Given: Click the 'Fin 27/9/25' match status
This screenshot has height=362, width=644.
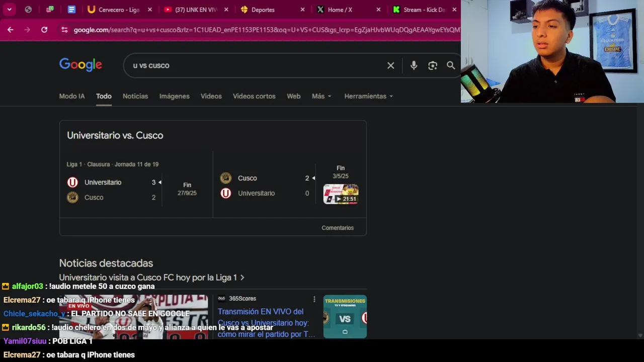Looking at the screenshot, I should 187,189.
